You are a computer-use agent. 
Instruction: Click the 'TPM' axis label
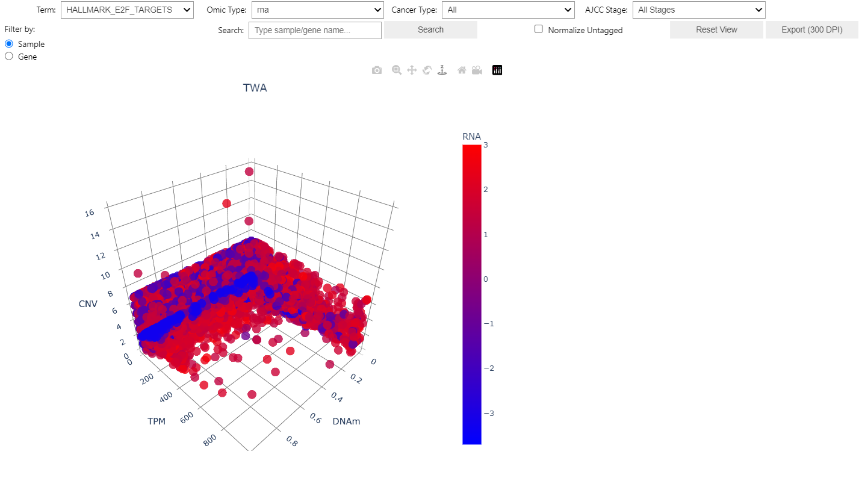157,421
